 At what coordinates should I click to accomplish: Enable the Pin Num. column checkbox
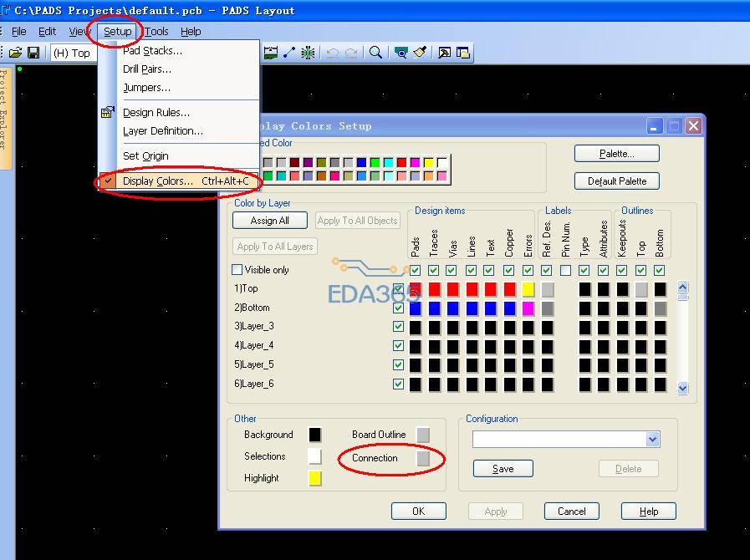click(x=565, y=271)
